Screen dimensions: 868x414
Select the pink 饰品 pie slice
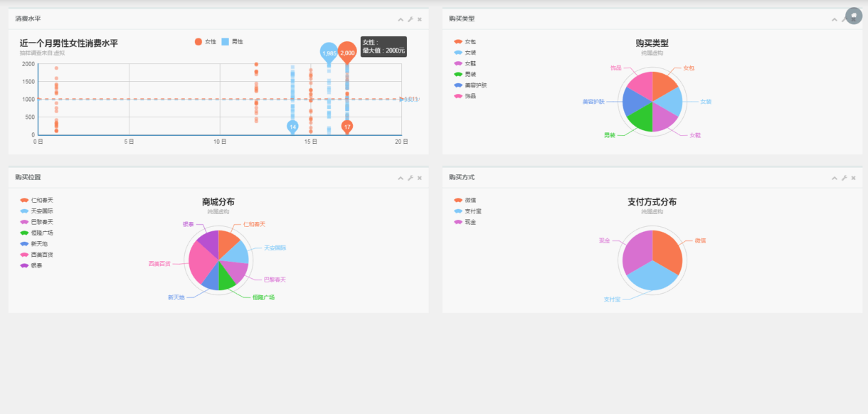pos(642,84)
